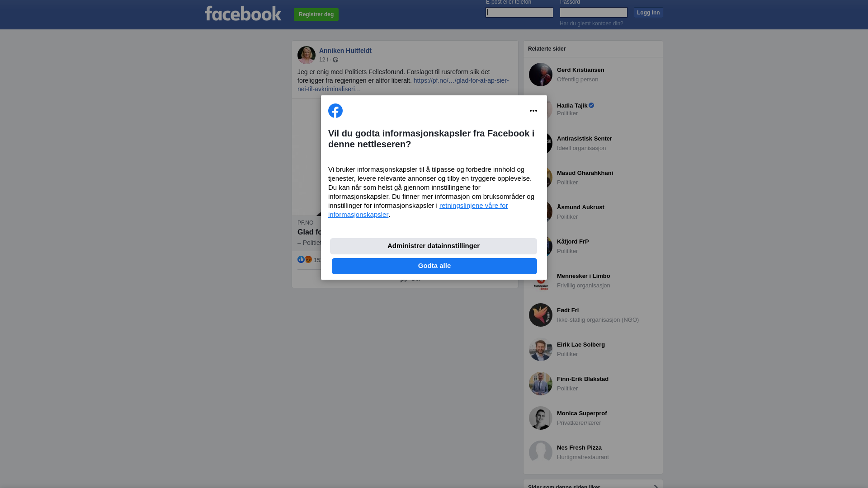Open Født Fri page avatar

pyautogui.click(x=541, y=315)
